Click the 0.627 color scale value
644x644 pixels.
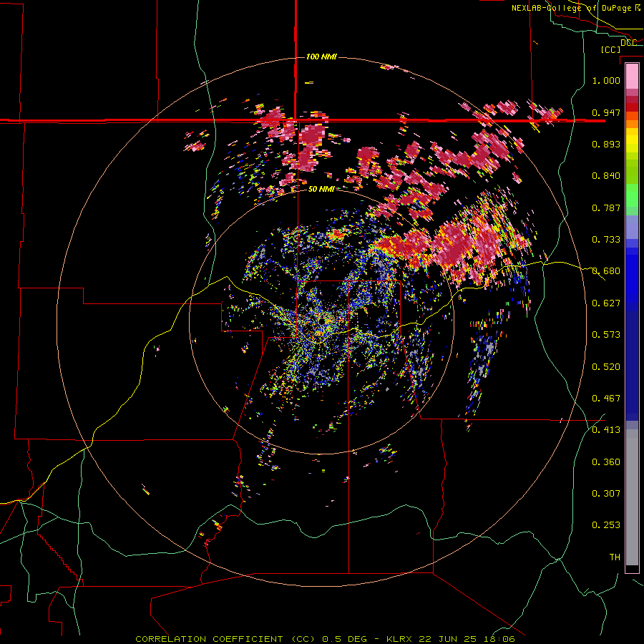[x=606, y=303]
